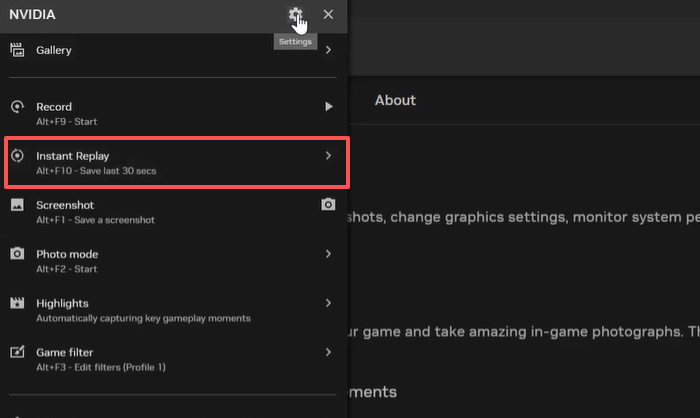Expand Instant Replay options using its chevron
700x418 pixels.
coord(328,156)
